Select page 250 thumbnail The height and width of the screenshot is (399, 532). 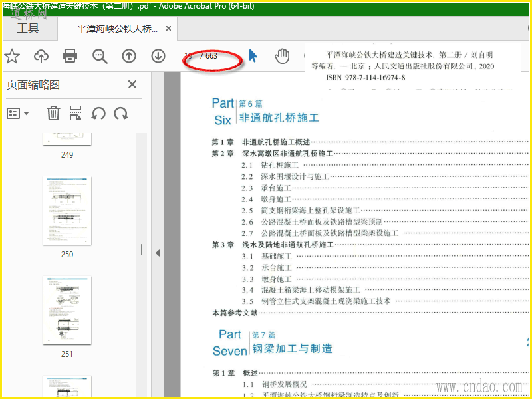(67, 210)
